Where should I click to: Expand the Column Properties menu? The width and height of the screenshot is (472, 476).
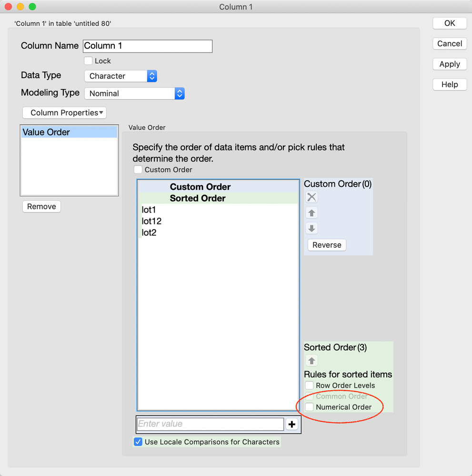(x=65, y=112)
